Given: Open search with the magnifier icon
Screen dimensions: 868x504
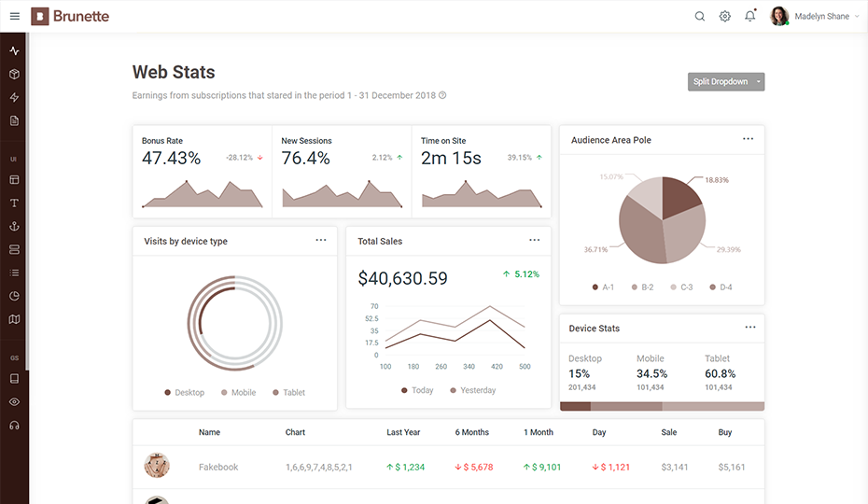Looking at the screenshot, I should (700, 16).
